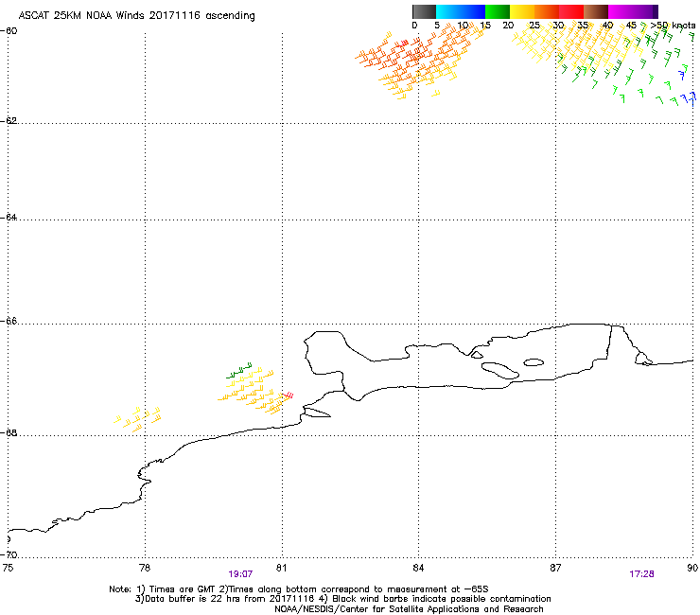
Task: Click the green 15-20 knots color bar segment
Action: pyautogui.click(x=498, y=11)
